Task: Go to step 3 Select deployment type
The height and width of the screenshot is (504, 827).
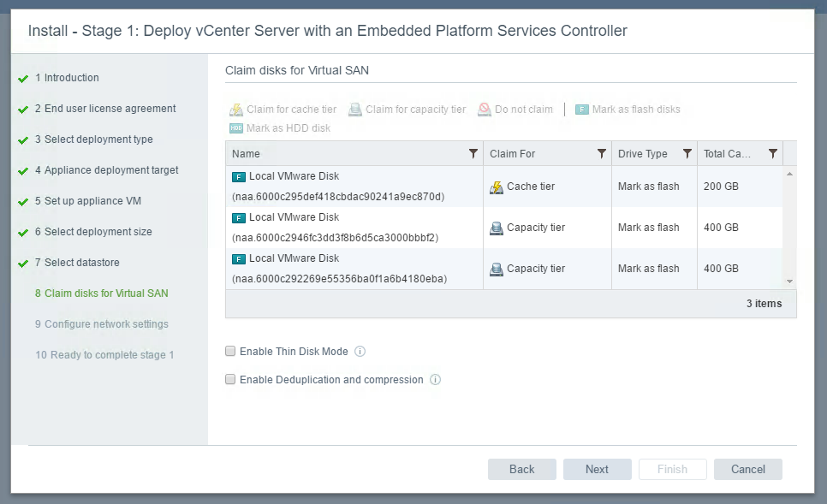Action: [94, 139]
